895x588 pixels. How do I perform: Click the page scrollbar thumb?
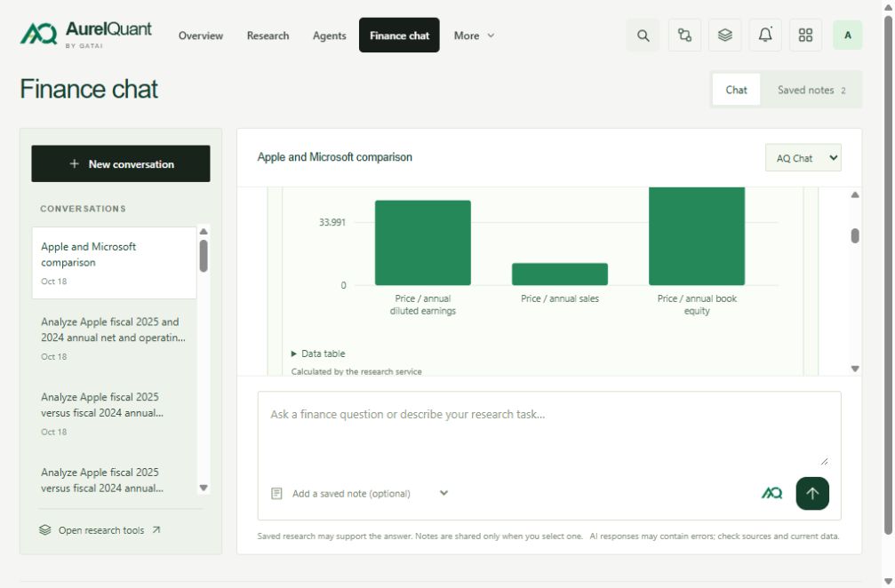[x=888, y=274]
